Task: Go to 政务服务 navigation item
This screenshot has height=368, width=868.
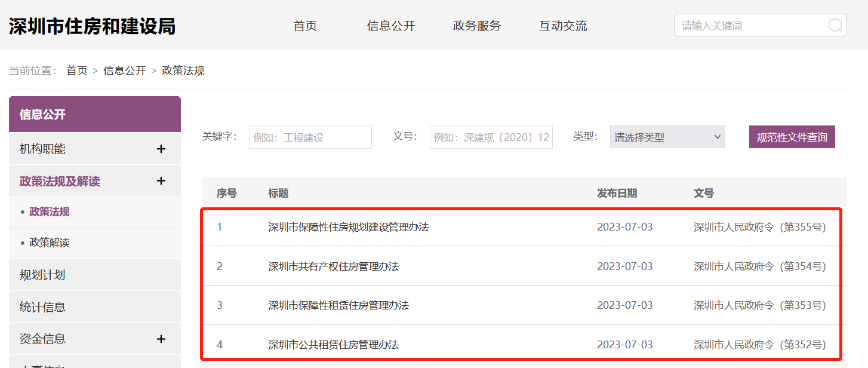Action: tap(477, 26)
